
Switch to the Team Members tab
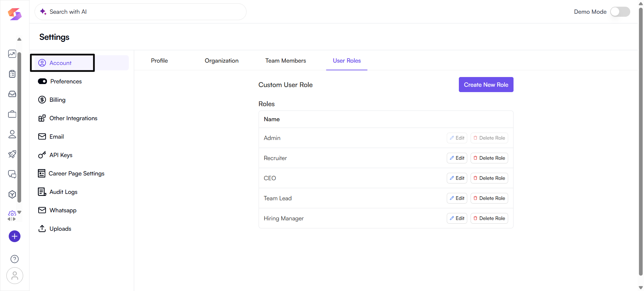tap(285, 61)
